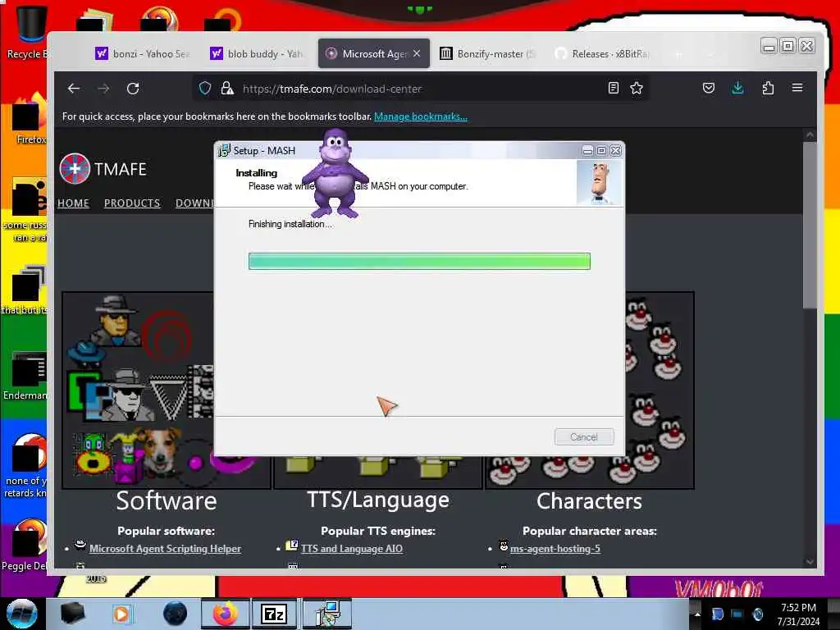Open the Firefox downloads panel
The height and width of the screenshot is (630, 840).
point(737,89)
